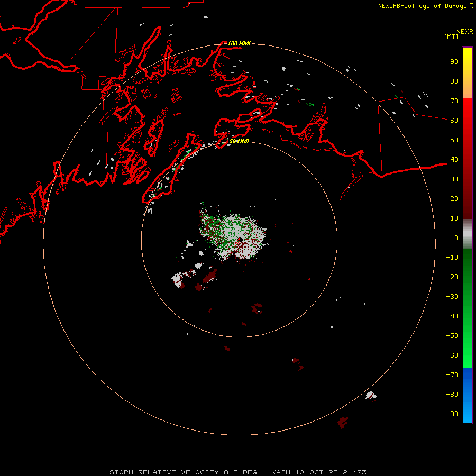Click the 10 value on the velocity scale
Viewport: 476px width, 476px height.
tap(454, 218)
